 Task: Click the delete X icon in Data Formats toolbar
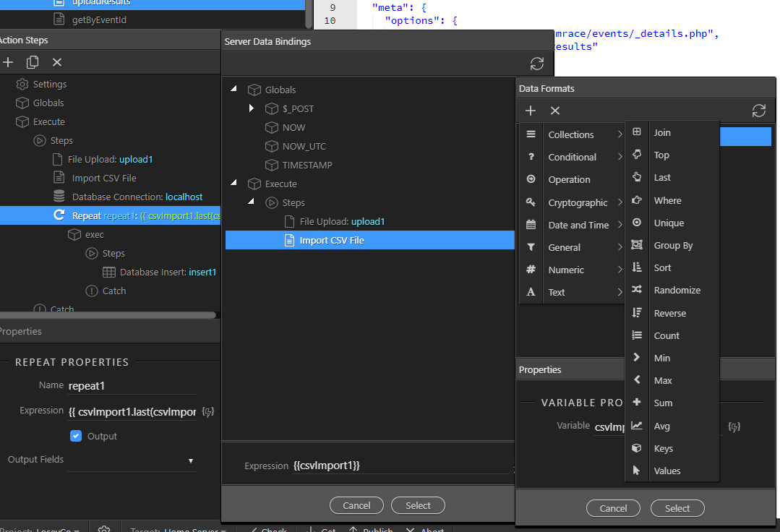[x=555, y=111]
